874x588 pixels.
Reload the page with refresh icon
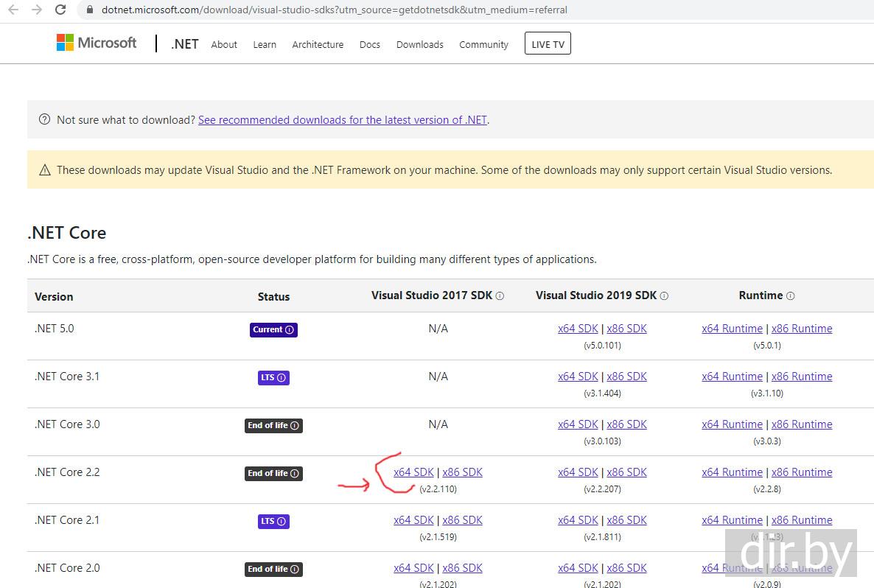[x=60, y=10]
